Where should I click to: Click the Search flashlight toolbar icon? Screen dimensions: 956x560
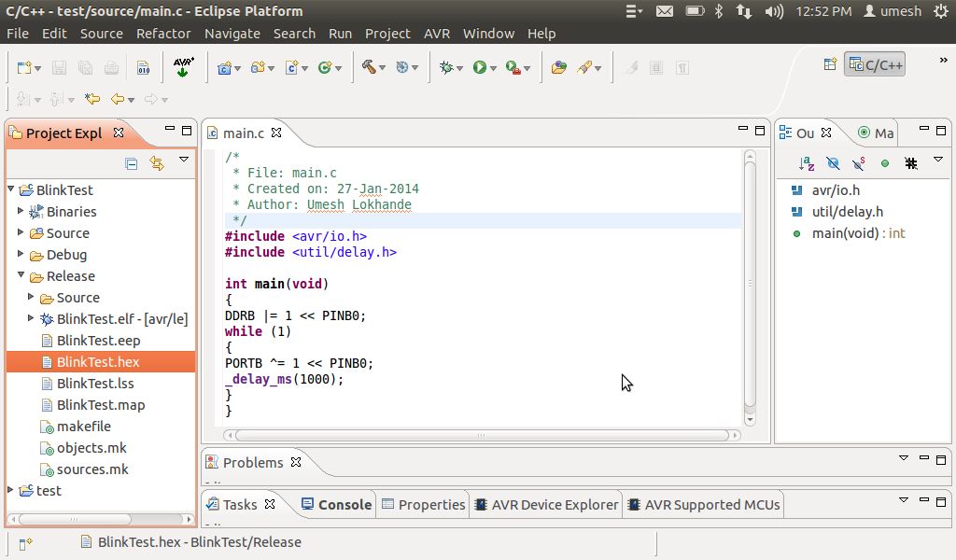click(x=584, y=67)
